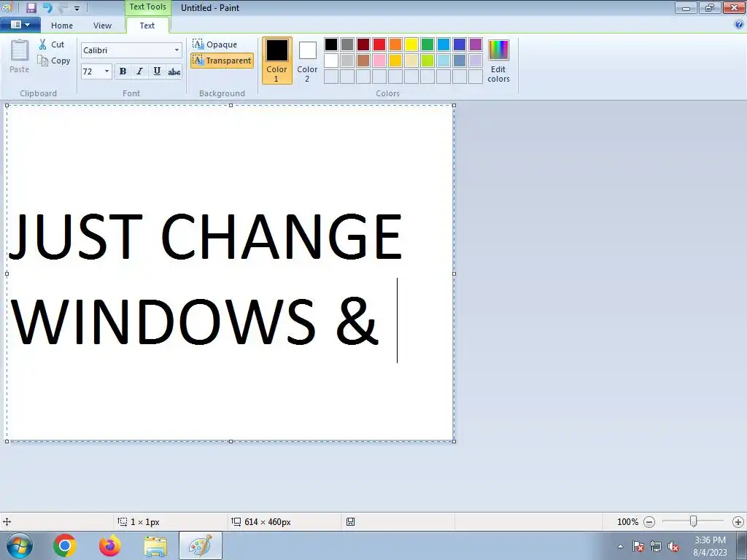Screen dimensions: 747x560
Task: Pick the light gray color swatch
Action: [347, 61]
